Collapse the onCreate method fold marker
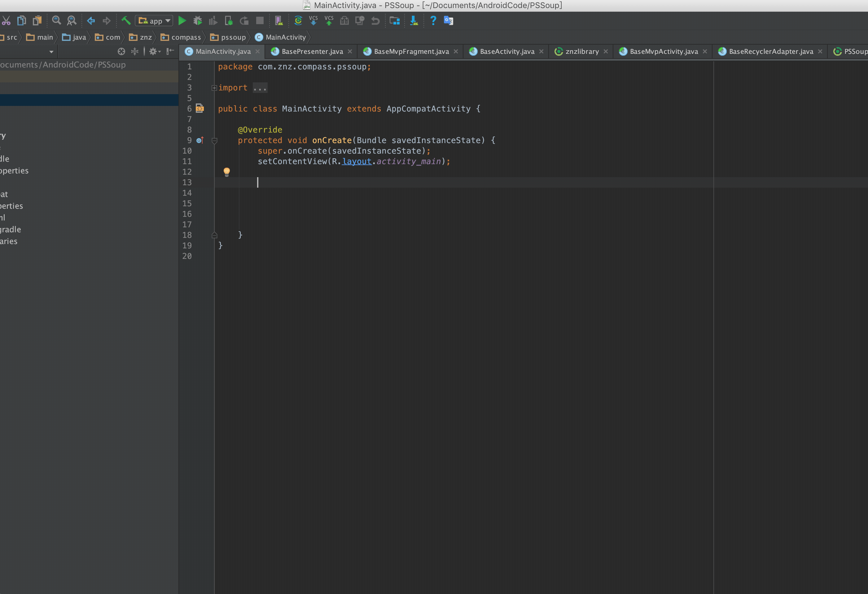868x594 pixels. point(214,141)
